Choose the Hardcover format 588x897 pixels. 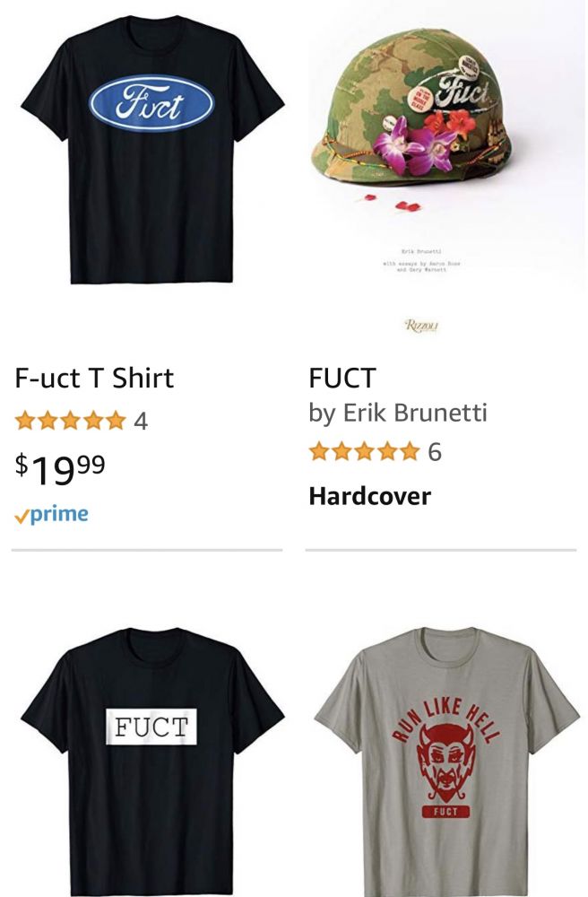(369, 496)
